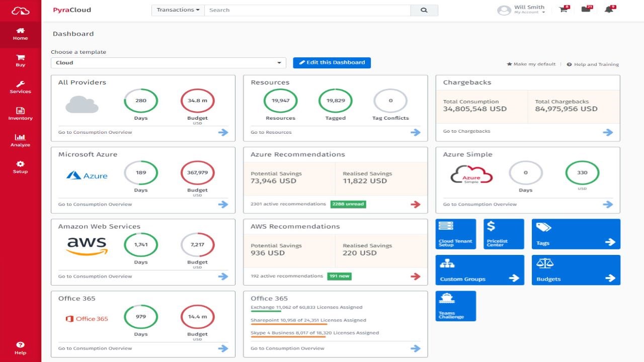
Task: Click Make my default link
Action: (x=531, y=64)
